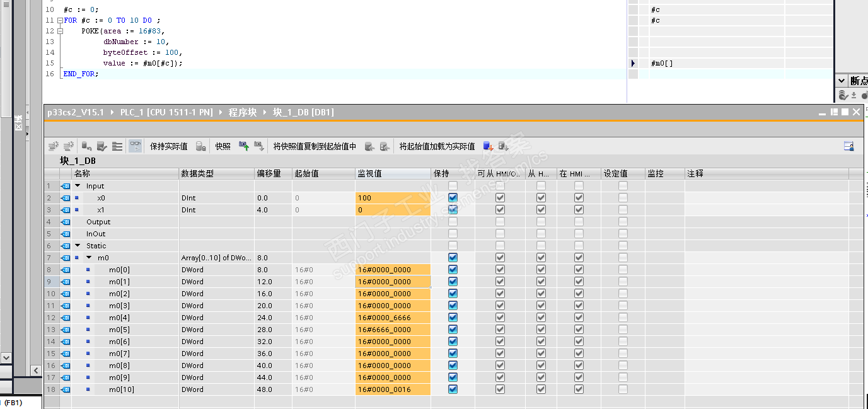Toggle the 保持 checkbox for m0 array row
Screen dimensions: 868x409
pos(453,258)
